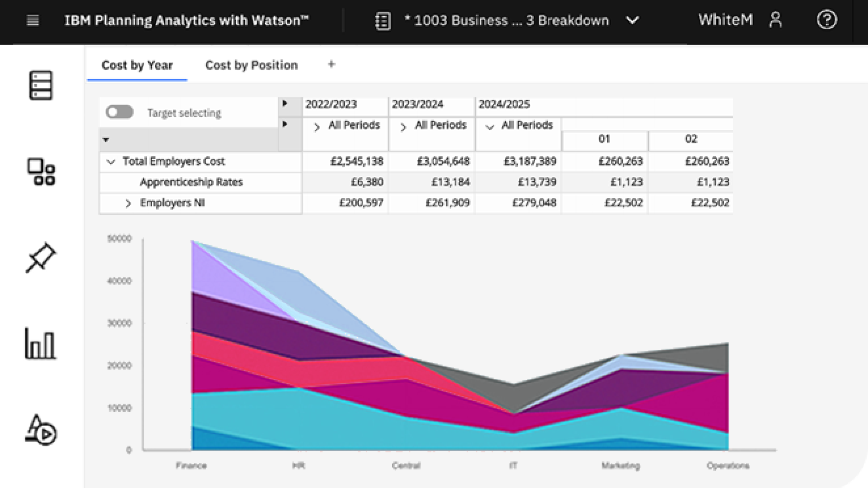The height and width of the screenshot is (488, 868).
Task: Select the Finance label on the chart axis
Action: 191,466
